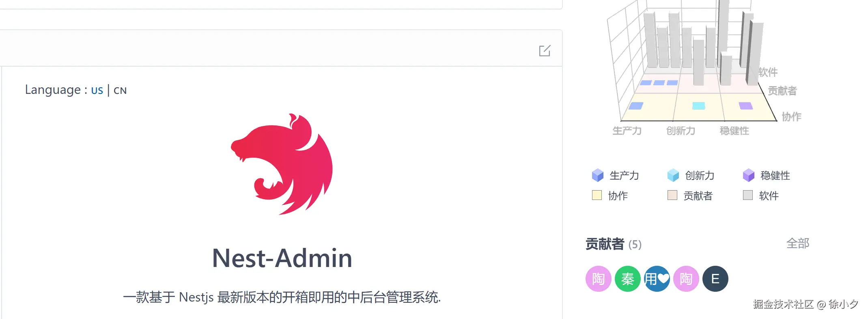Screen dimensions: 868x319
Task: Click the edit README pencil icon
Action: tap(545, 51)
